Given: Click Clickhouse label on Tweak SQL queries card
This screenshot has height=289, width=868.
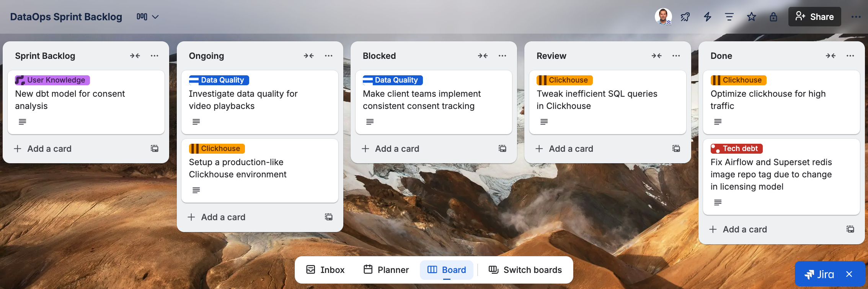Looking at the screenshot, I should pos(565,80).
